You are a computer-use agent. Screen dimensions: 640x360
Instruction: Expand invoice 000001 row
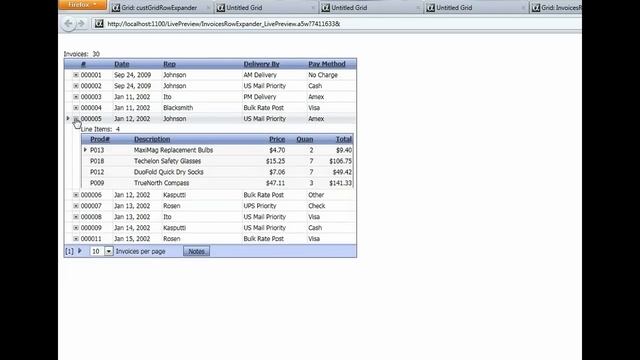point(76,75)
